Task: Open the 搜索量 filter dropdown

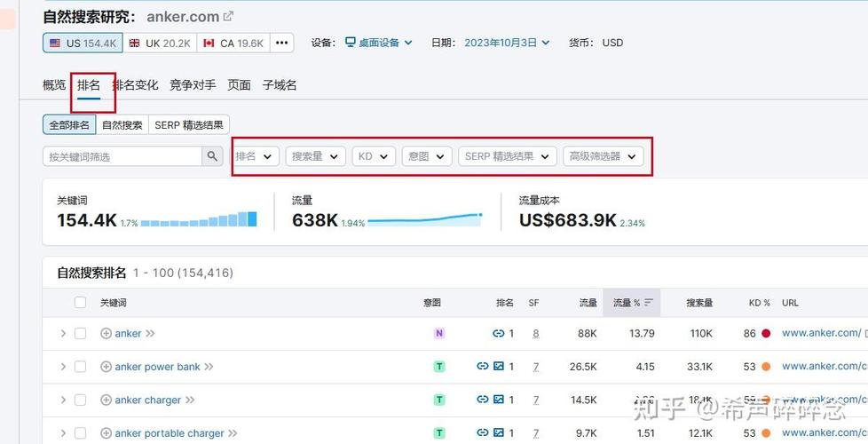Action: [315, 156]
